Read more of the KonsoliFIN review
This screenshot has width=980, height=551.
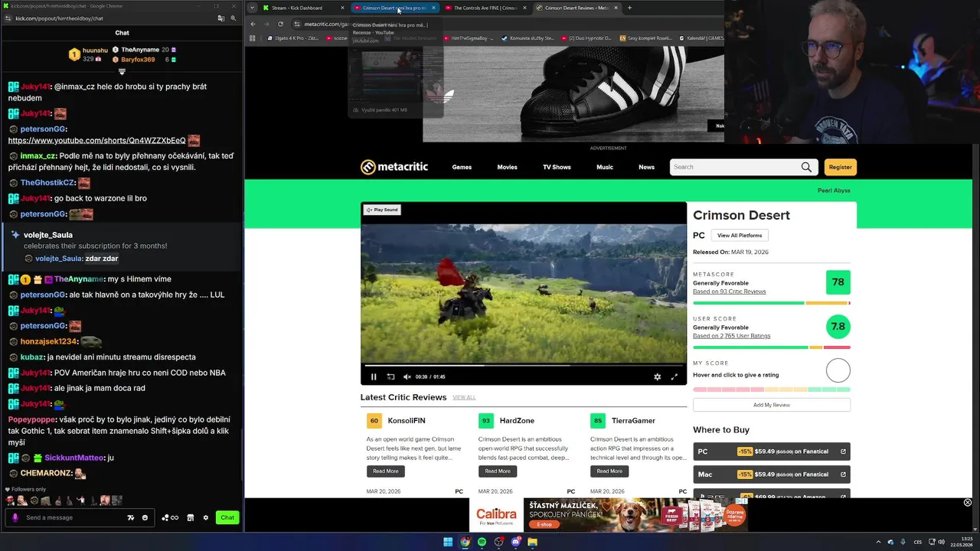coord(386,471)
